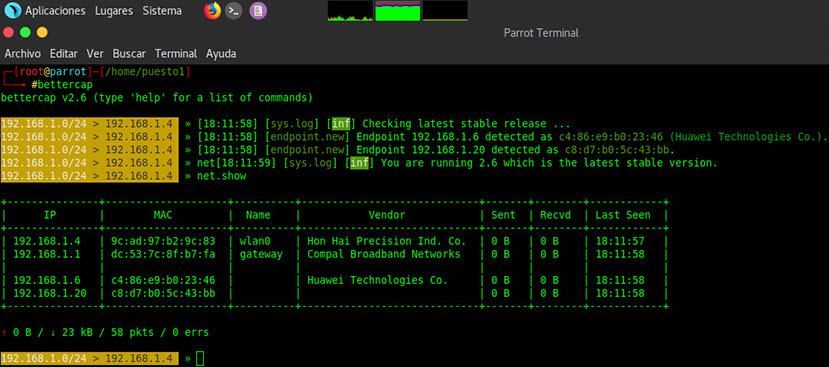Open the Buscar menu
This screenshot has height=367, width=829.
tap(129, 53)
